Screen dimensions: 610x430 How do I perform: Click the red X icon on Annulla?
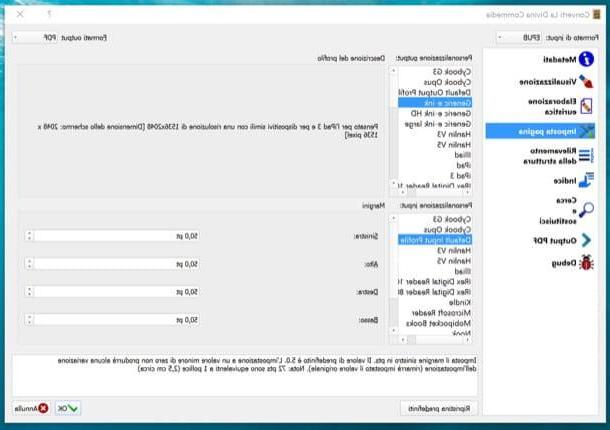(x=43, y=408)
